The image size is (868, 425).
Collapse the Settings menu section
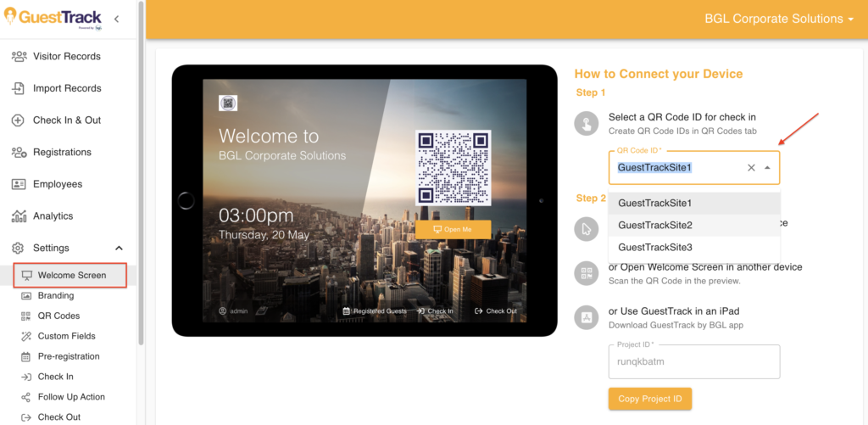[119, 248]
